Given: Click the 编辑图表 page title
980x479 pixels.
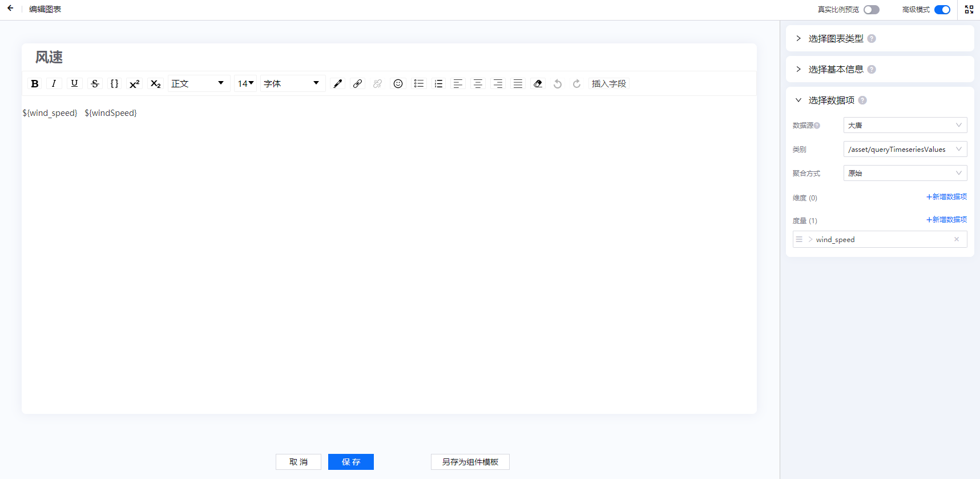Looking at the screenshot, I should (x=45, y=9).
